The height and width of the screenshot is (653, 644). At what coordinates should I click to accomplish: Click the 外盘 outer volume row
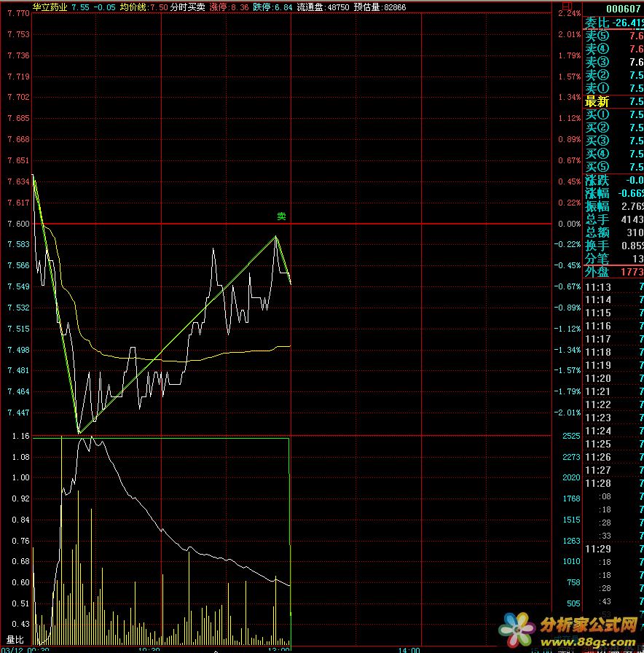coord(613,272)
